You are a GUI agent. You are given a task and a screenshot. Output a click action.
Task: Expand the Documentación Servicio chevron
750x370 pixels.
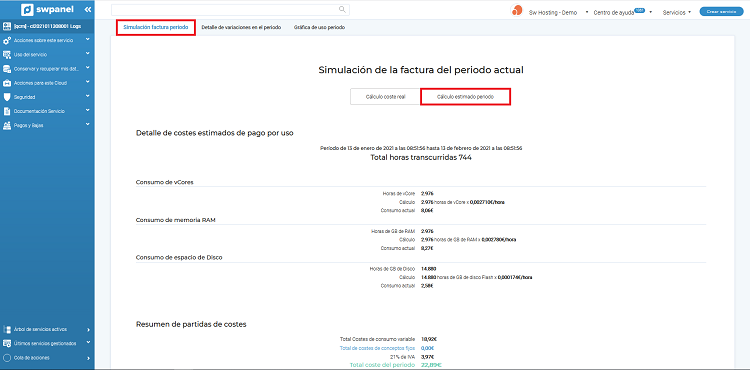[88, 110]
